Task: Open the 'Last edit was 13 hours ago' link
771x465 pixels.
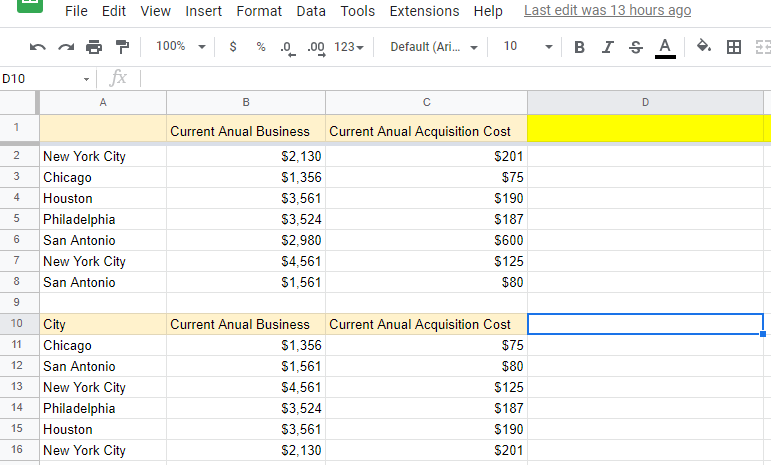Action: pyautogui.click(x=607, y=11)
